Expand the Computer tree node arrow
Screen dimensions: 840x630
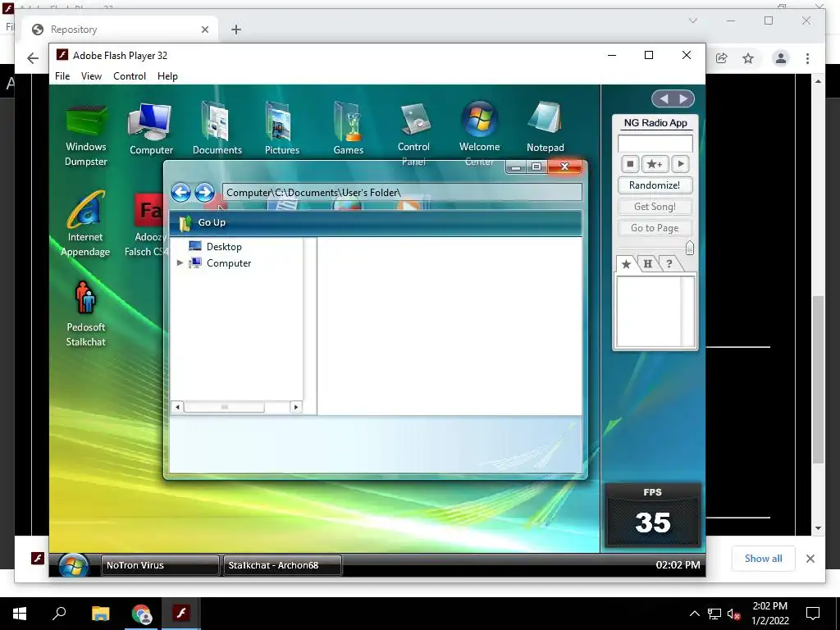pyautogui.click(x=180, y=263)
